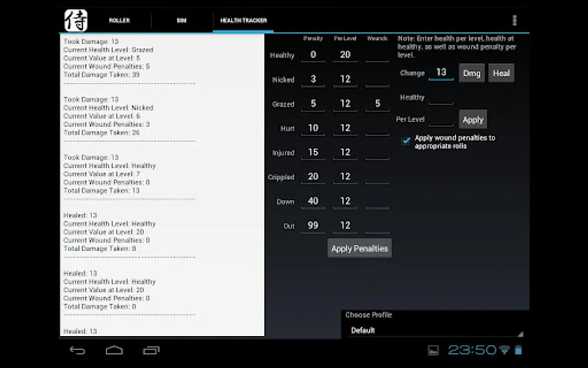Select log line 'Total Damage Taken: 13'
Screen dimensions: 588x368
(x=101, y=191)
